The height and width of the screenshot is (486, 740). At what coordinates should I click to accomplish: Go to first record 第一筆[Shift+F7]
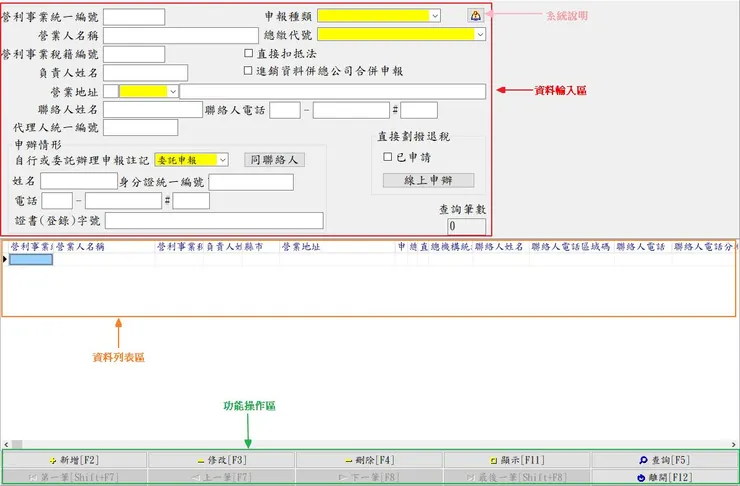75,477
